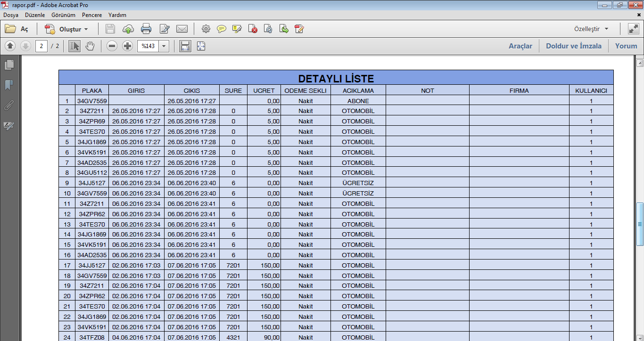Toggle fit width scrolling mode
Viewport: 644px width, 341px height.
pyautogui.click(x=185, y=46)
